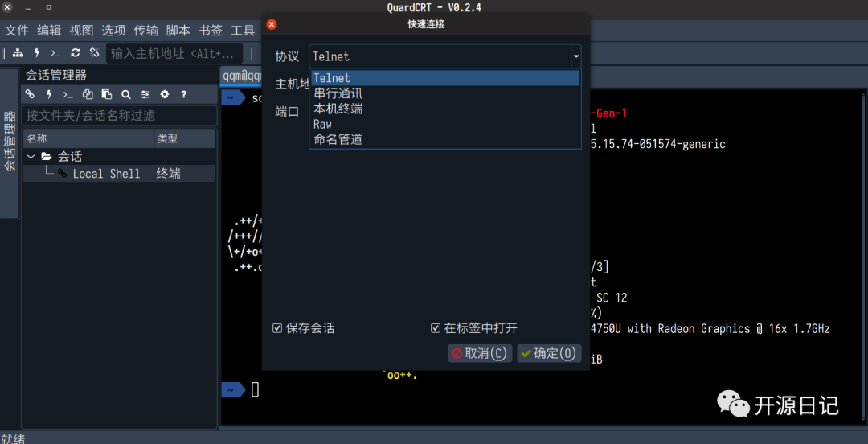This screenshot has height=444, width=868.
Task: Select the qqm@qq terminal tab
Action: click(x=241, y=76)
